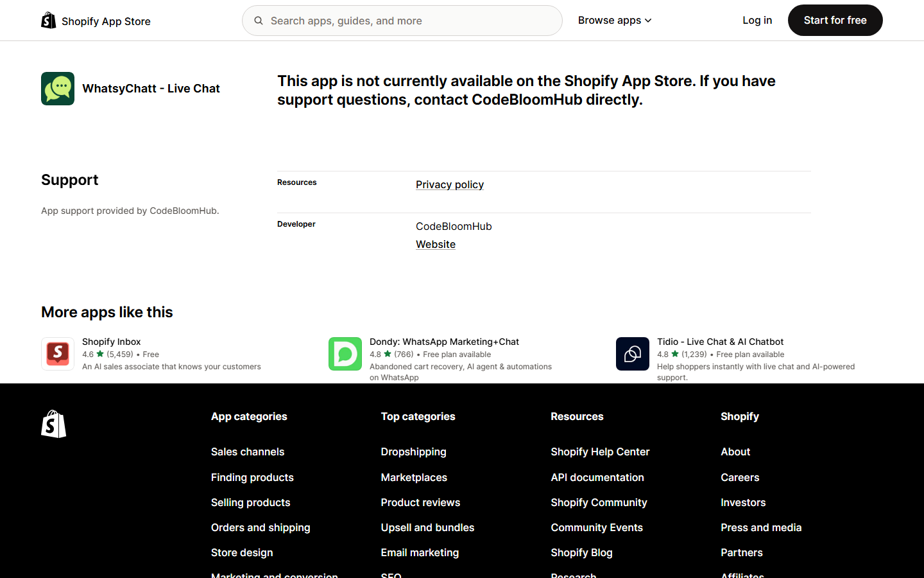Viewport: 924px width, 578px height.
Task: Click the 'More apps like this' heading
Action: pos(107,312)
